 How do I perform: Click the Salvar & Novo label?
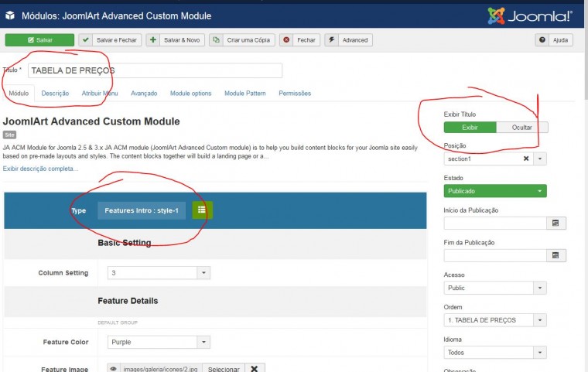point(182,40)
